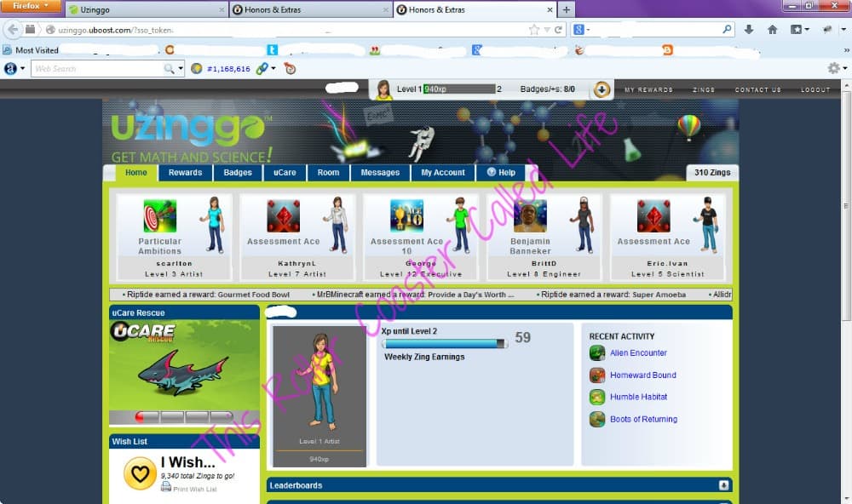852x504 pixels.
Task: Open the Bookmarks menu star-box icon
Action: pyautogui.click(x=799, y=30)
